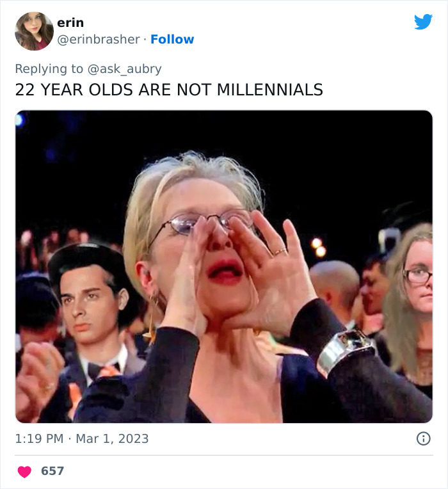Click the display name erin

(x=70, y=22)
